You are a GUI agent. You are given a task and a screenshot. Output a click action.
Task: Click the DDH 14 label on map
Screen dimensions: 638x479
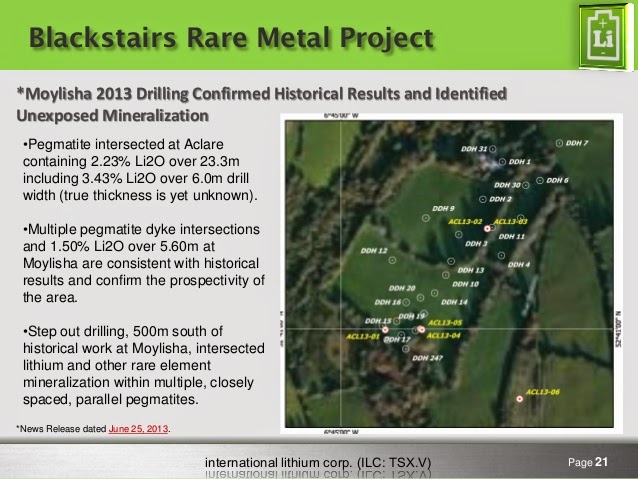click(x=454, y=302)
